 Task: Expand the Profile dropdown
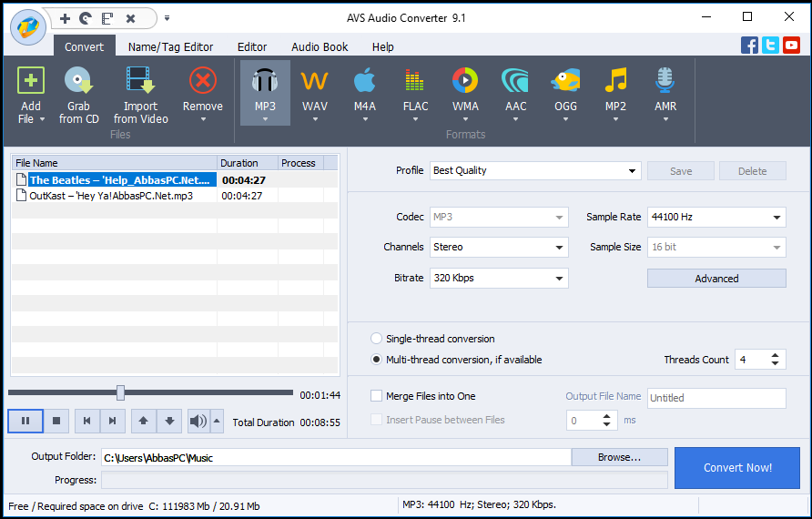coord(632,171)
